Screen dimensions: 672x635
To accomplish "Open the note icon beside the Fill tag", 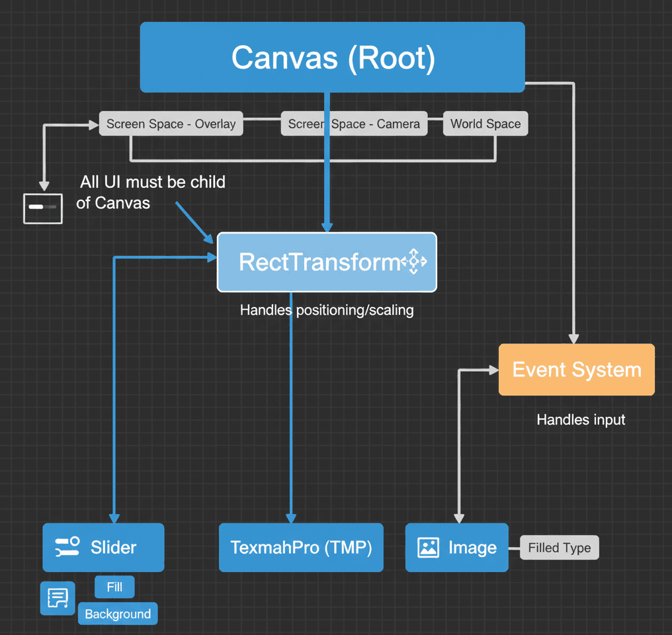I will click(58, 599).
